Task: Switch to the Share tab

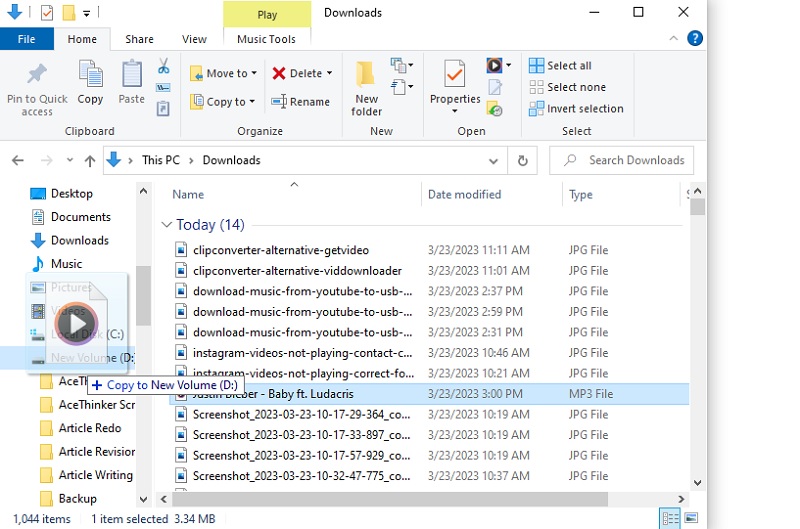Action: 139,39
